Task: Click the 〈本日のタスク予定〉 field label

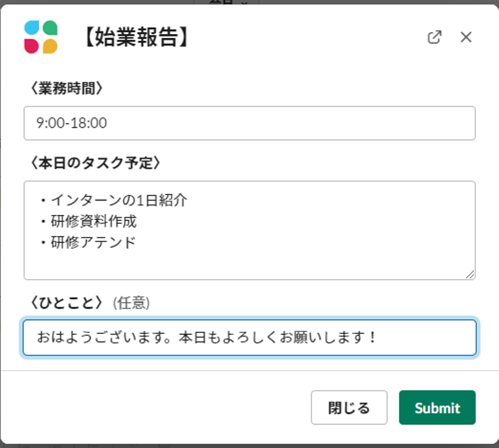Action: coord(96,163)
